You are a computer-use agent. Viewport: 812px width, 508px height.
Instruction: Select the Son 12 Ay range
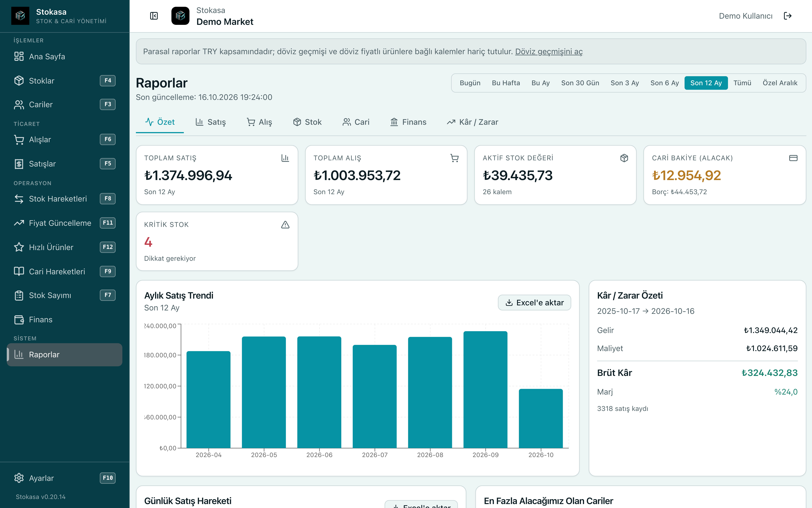click(706, 83)
